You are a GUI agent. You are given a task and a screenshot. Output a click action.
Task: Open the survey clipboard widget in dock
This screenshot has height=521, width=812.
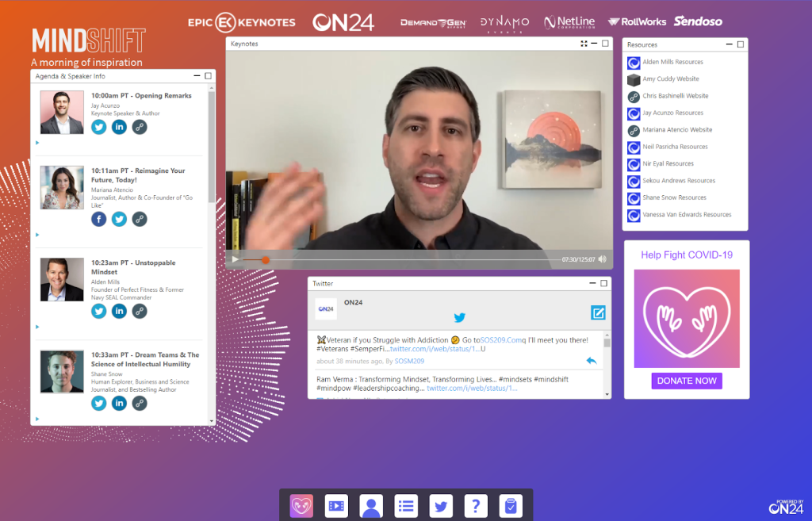(x=510, y=506)
